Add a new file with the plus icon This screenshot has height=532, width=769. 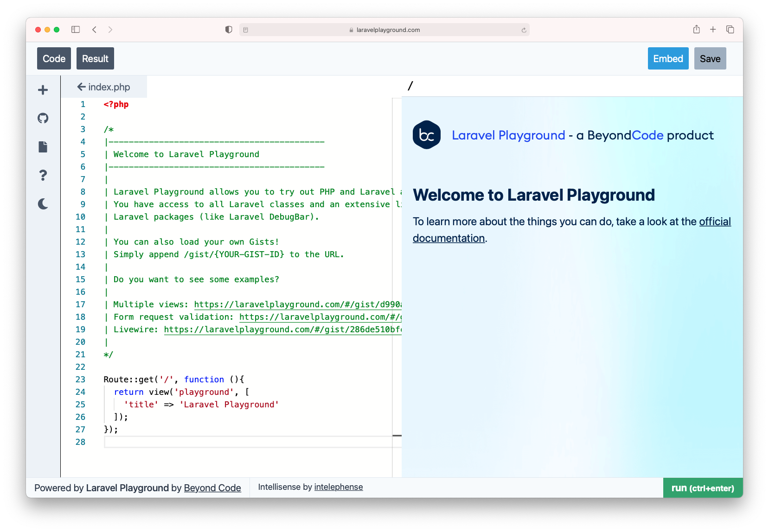click(x=43, y=90)
